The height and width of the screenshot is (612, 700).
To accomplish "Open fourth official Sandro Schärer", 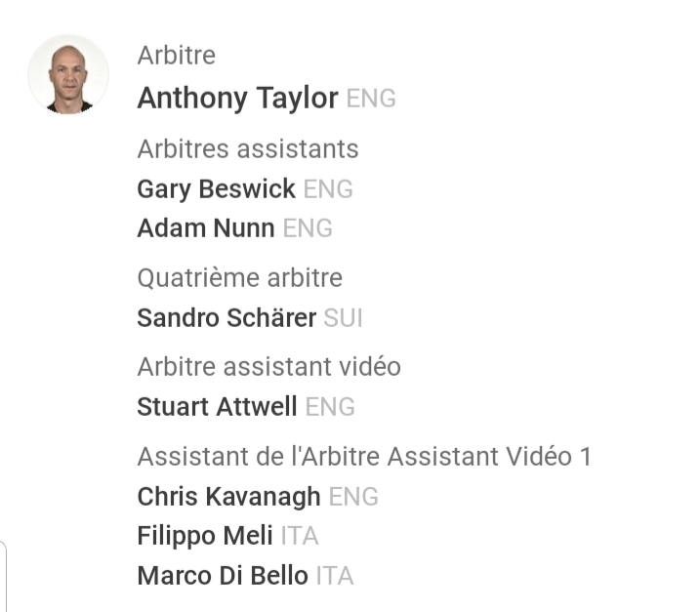I will pyautogui.click(x=226, y=318).
